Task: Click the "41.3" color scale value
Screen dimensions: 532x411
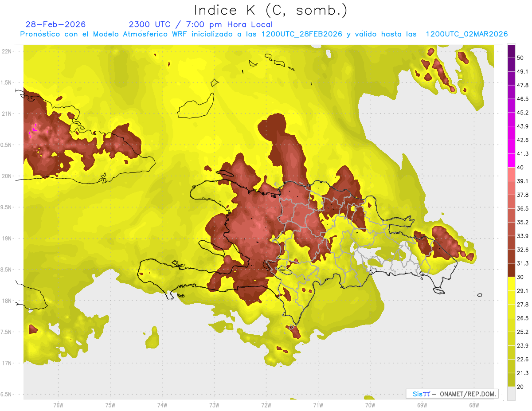Action: [x=523, y=154]
